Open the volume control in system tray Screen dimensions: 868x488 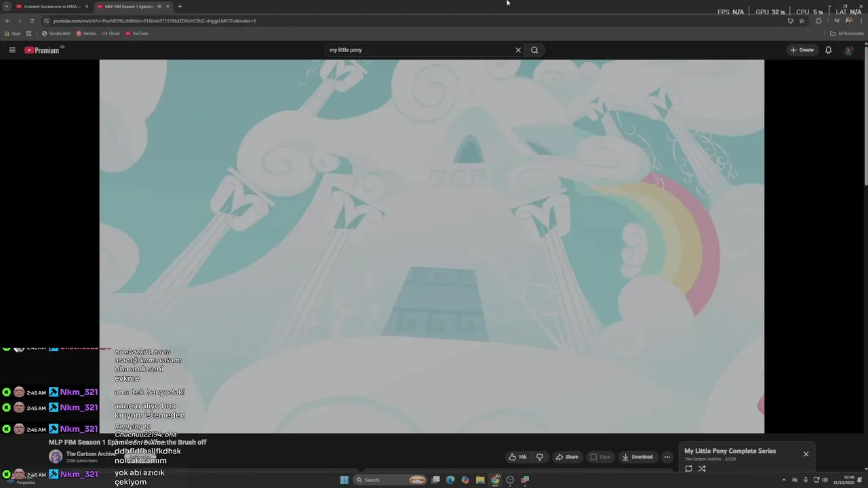click(825, 480)
